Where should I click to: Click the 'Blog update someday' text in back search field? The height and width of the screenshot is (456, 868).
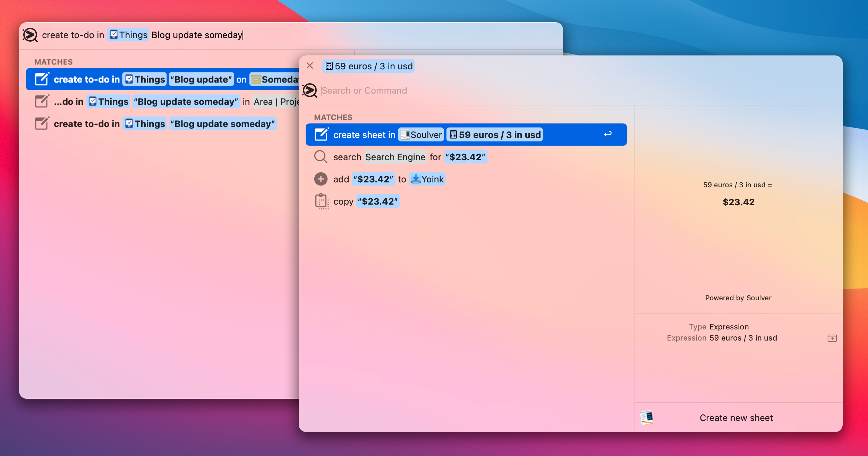point(197,35)
